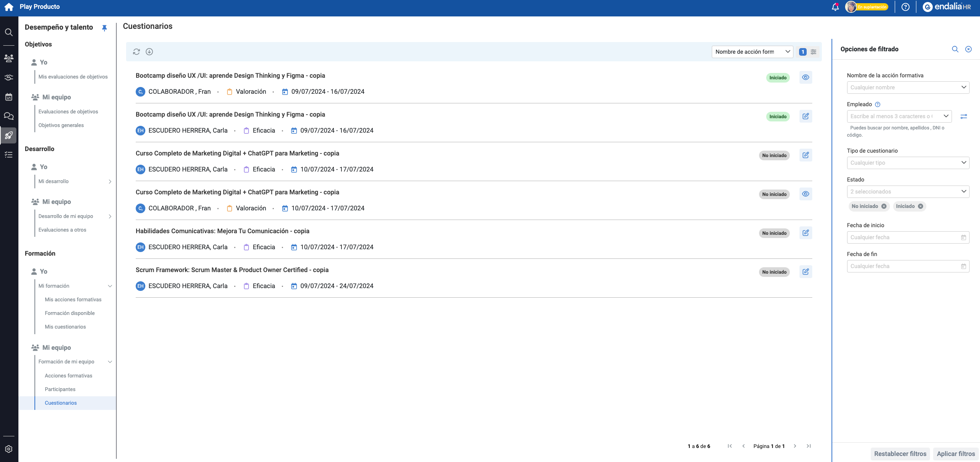Edit the Scrum Framework questionnaire pencil icon
The height and width of the screenshot is (462, 980).
pyautogui.click(x=805, y=272)
